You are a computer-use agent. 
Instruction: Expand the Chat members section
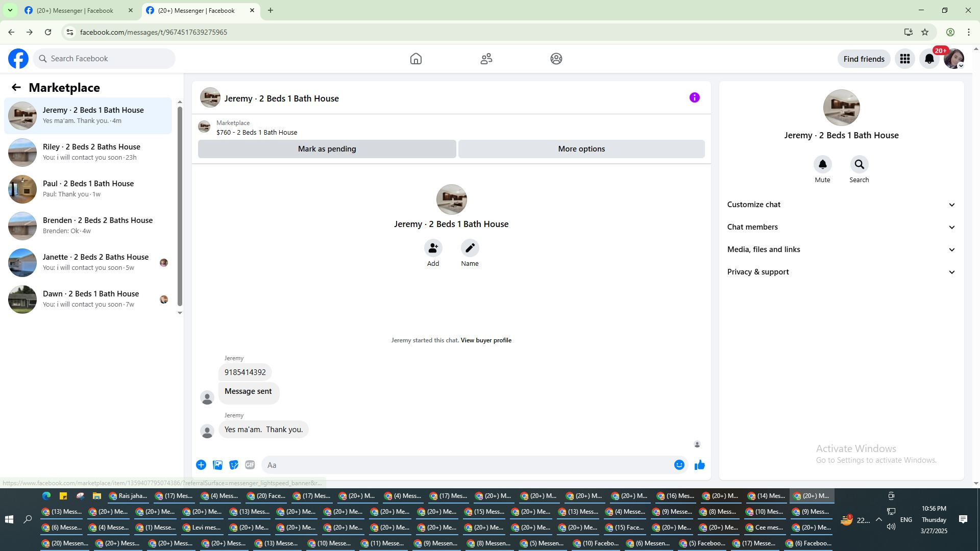click(x=841, y=227)
